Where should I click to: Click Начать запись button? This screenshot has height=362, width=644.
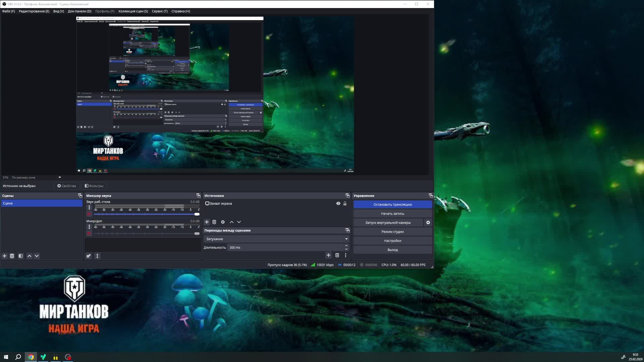click(x=392, y=214)
